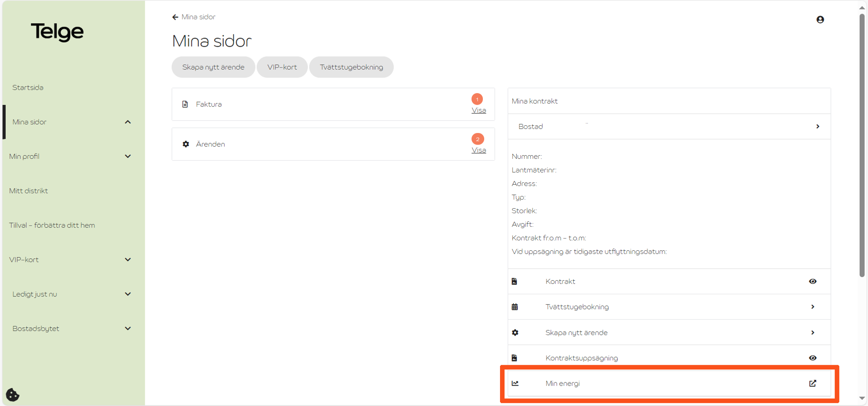Open Tvättstugebokning row chevron
Image resolution: width=868 pixels, height=406 pixels.
(x=812, y=307)
